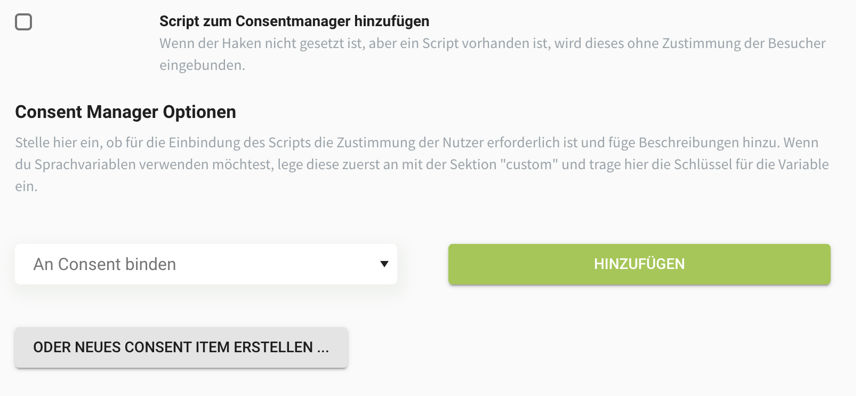Screen dimensions: 868x396
Task: Click the quoted word "custom" in the description
Action: coord(529,164)
